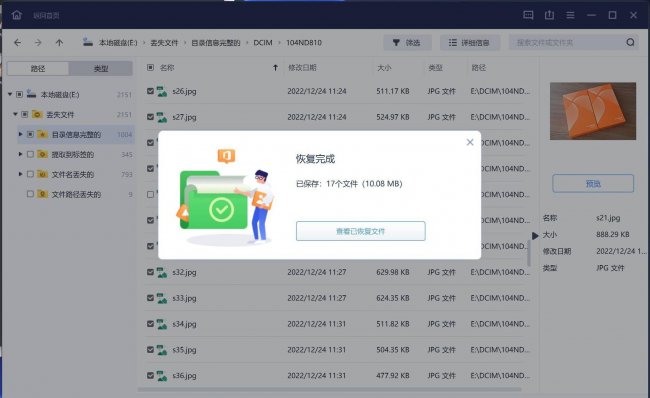
Task: Click the home icon in title bar
Action: [17, 15]
